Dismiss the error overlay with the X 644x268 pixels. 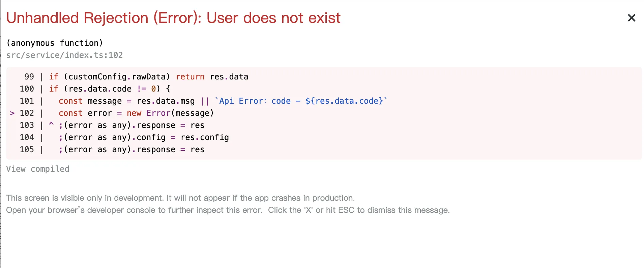pyautogui.click(x=631, y=18)
